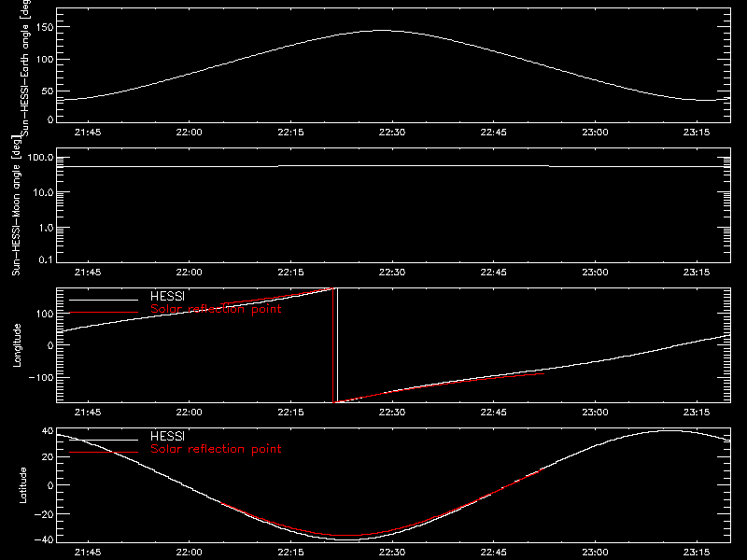
Task: Click 22:00 time label under Moon angle plot
Action: pos(190,273)
